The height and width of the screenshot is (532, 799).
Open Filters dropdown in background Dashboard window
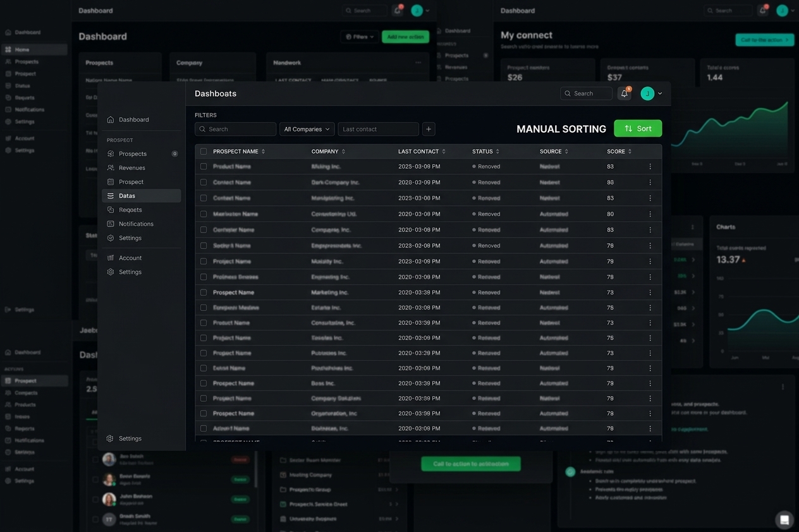tap(360, 37)
